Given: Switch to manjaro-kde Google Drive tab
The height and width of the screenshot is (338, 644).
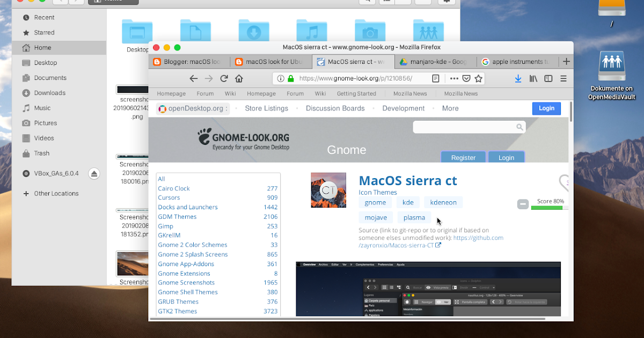Looking at the screenshot, I should 435,62.
